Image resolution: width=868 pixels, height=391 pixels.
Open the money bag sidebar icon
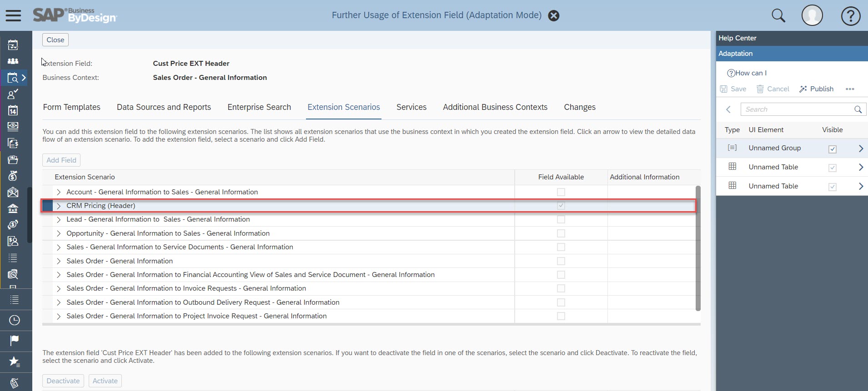point(13,175)
